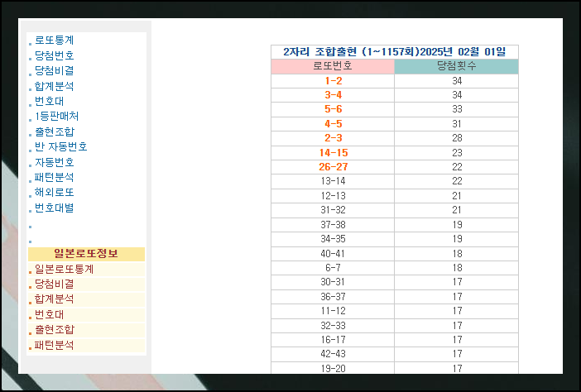Open the blue 번호대 link in the top list
Viewport: 581px width, 392px height.
(50, 101)
